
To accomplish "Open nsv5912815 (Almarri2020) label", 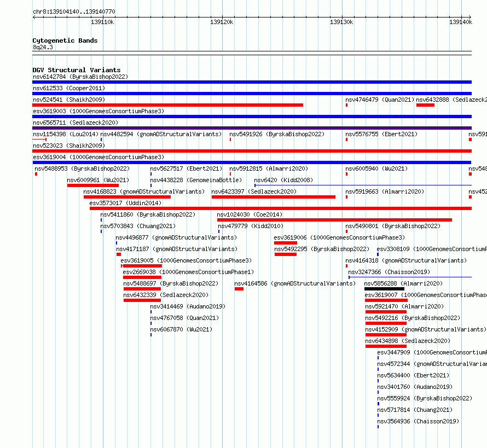I will tap(269, 168).
